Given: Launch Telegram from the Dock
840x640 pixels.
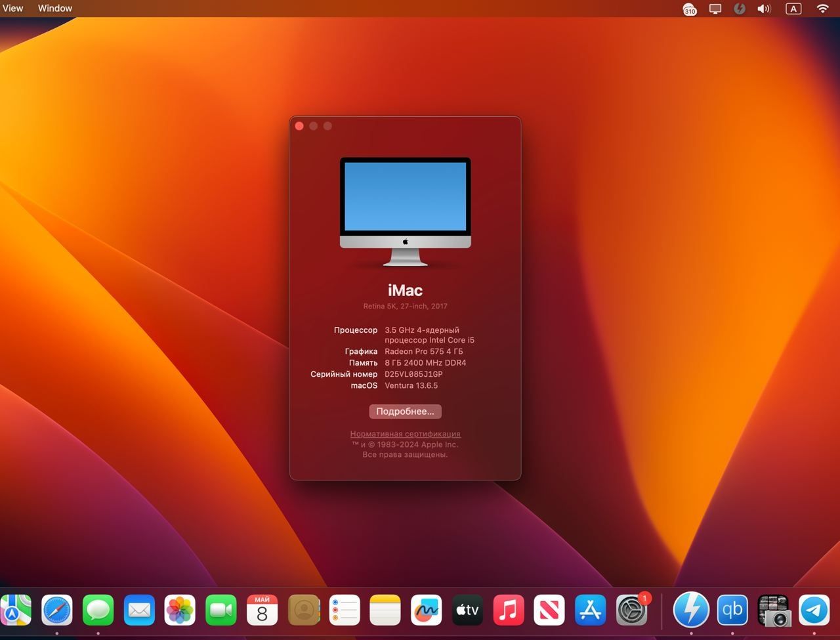Looking at the screenshot, I should point(814,610).
